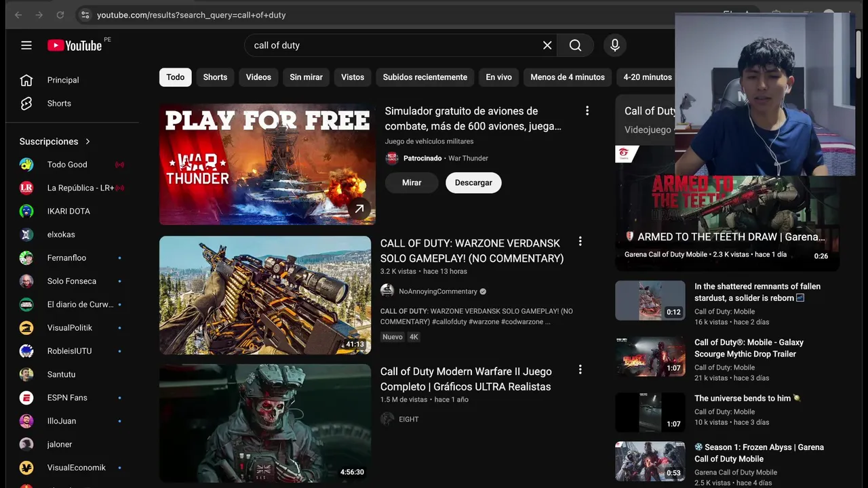868x488 pixels.
Task: Clear the search box with X
Action: pos(547,45)
